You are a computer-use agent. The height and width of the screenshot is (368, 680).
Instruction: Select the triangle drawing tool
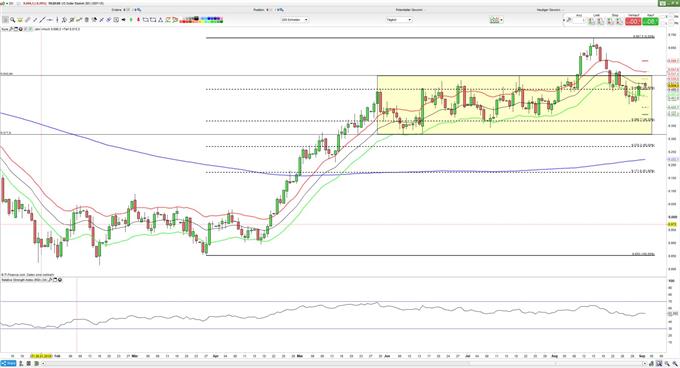coord(160,20)
